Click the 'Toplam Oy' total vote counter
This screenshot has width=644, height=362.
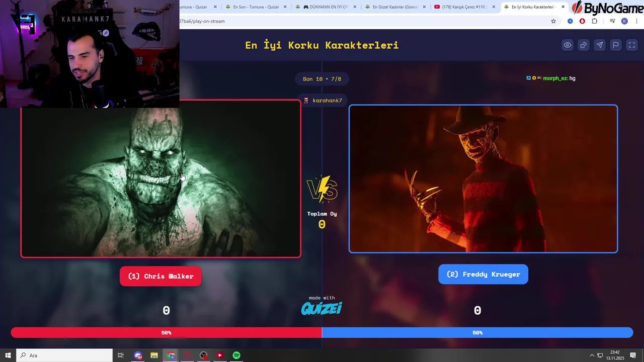pos(322,220)
